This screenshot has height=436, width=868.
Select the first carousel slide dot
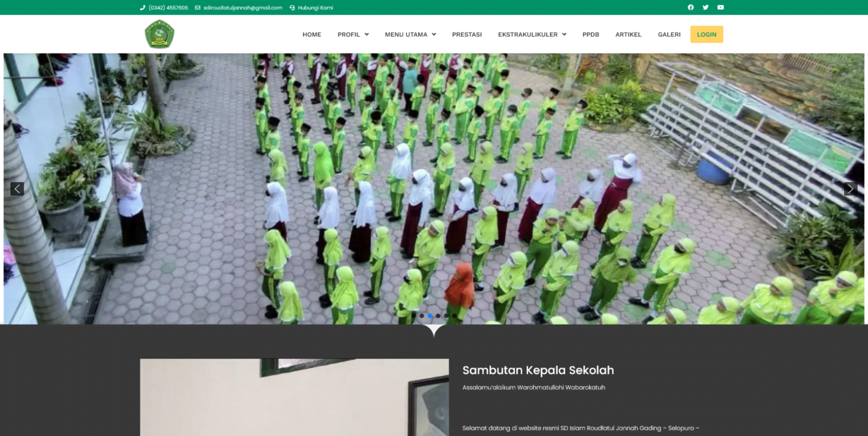[414, 316]
